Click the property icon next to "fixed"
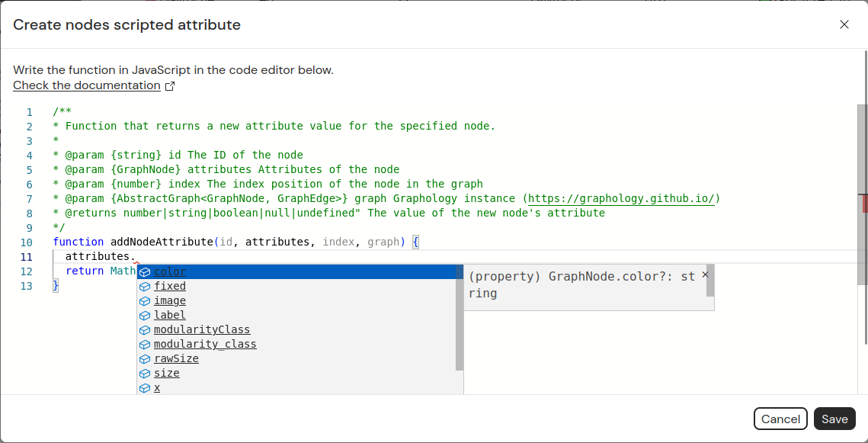Screen dimensions: 868x443 [x=145, y=286]
